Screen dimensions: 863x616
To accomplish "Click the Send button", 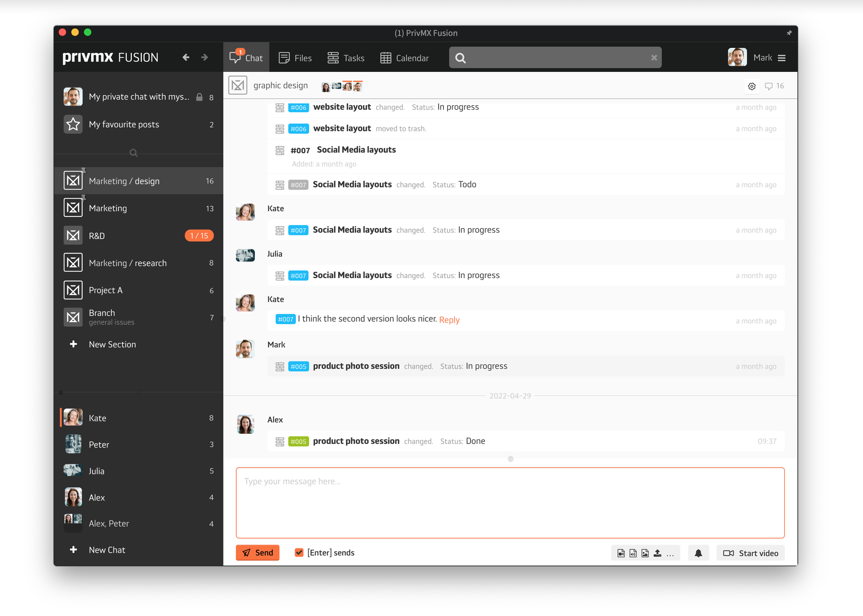I will (258, 553).
